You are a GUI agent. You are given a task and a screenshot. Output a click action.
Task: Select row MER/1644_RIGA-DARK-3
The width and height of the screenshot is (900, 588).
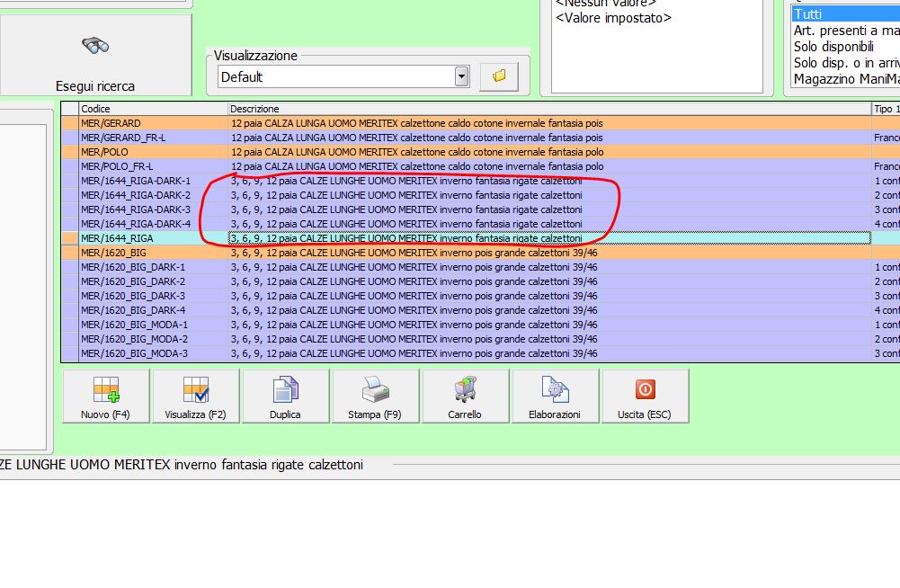(153, 209)
